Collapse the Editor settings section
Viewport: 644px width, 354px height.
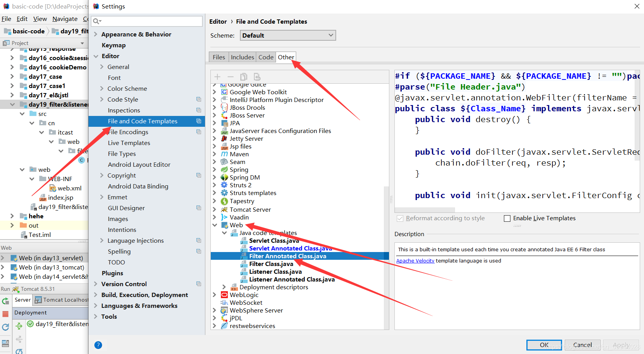click(96, 56)
